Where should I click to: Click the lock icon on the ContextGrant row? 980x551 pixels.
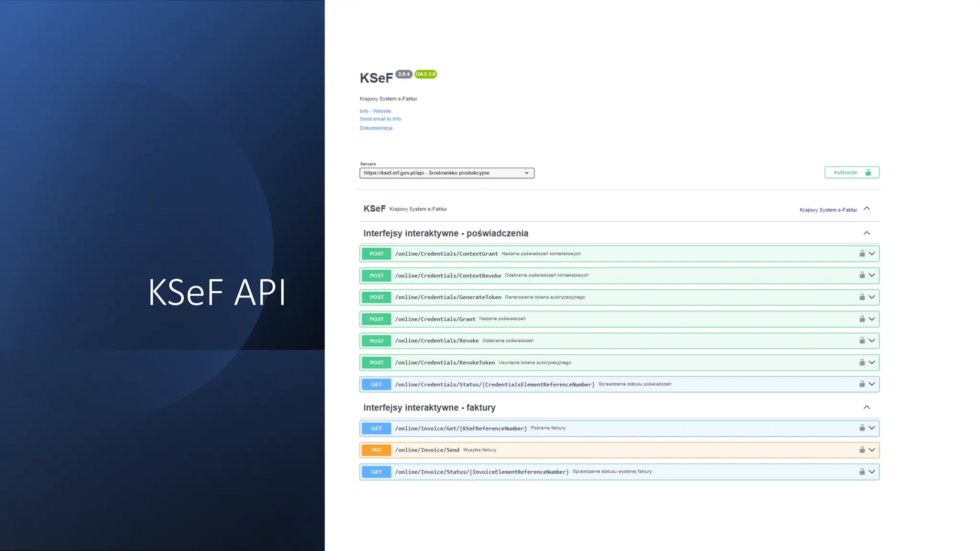862,253
